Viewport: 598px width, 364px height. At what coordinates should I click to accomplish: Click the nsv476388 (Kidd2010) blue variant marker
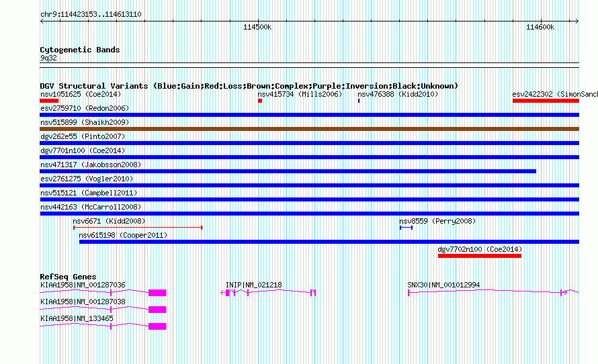359,101
